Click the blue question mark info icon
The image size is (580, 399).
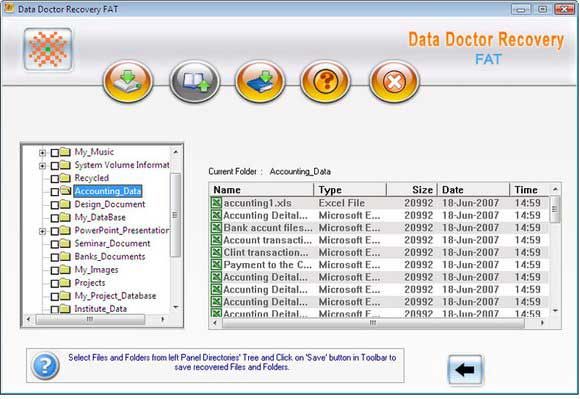pyautogui.click(x=45, y=366)
